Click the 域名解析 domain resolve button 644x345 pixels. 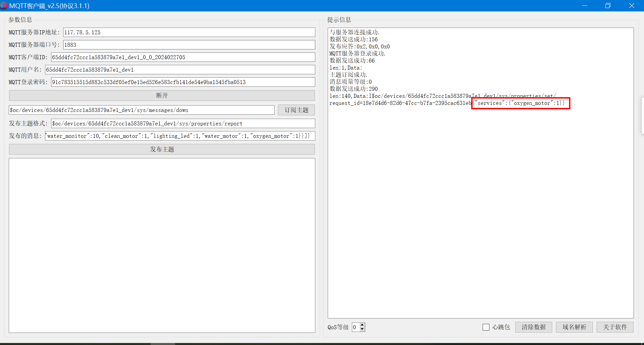(574, 327)
